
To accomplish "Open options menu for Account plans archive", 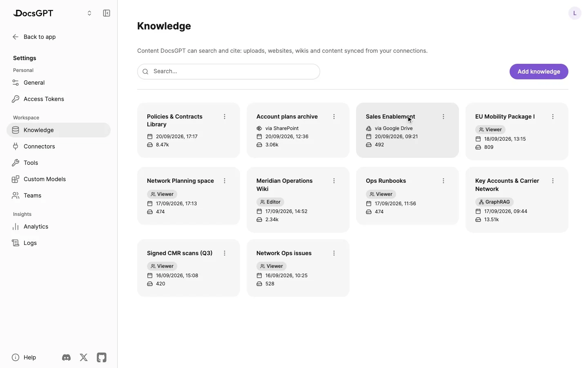I will click(334, 117).
